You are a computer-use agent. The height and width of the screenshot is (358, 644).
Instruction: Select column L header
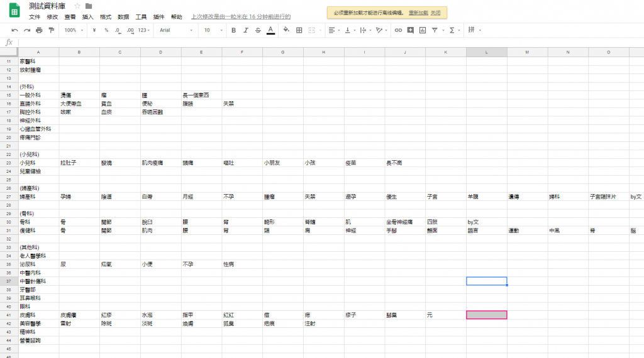coord(486,52)
